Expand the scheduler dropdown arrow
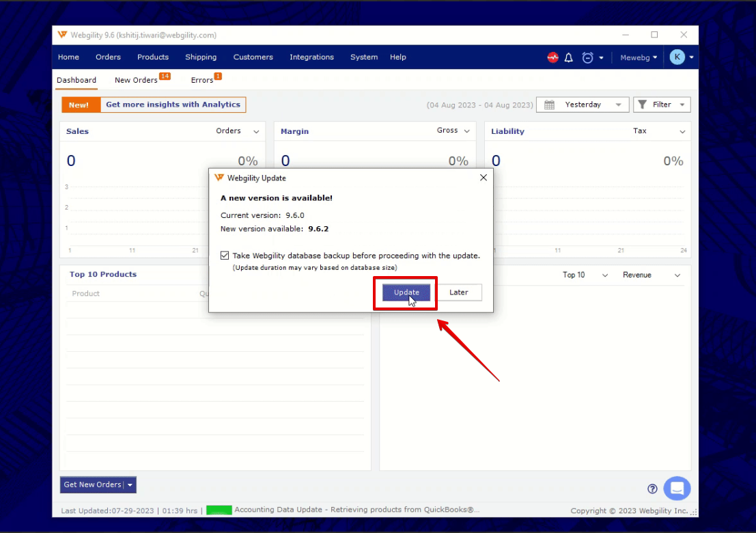This screenshot has height=533, width=756. coord(601,58)
